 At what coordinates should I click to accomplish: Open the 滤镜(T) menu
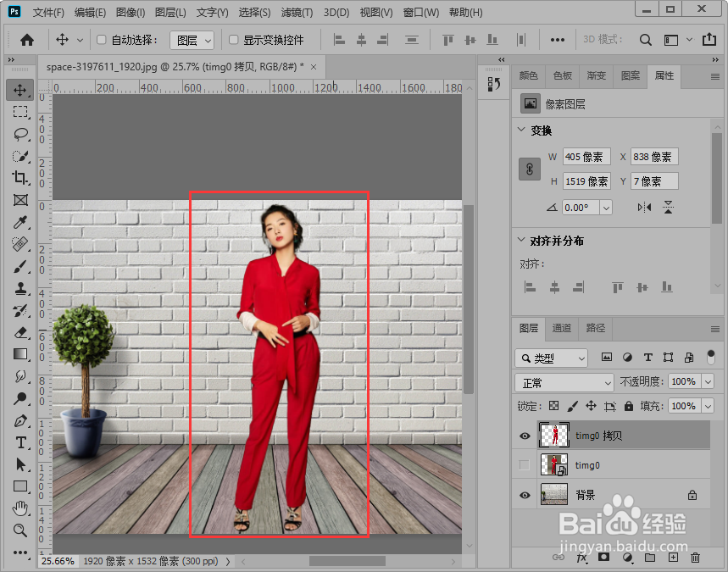pos(297,13)
